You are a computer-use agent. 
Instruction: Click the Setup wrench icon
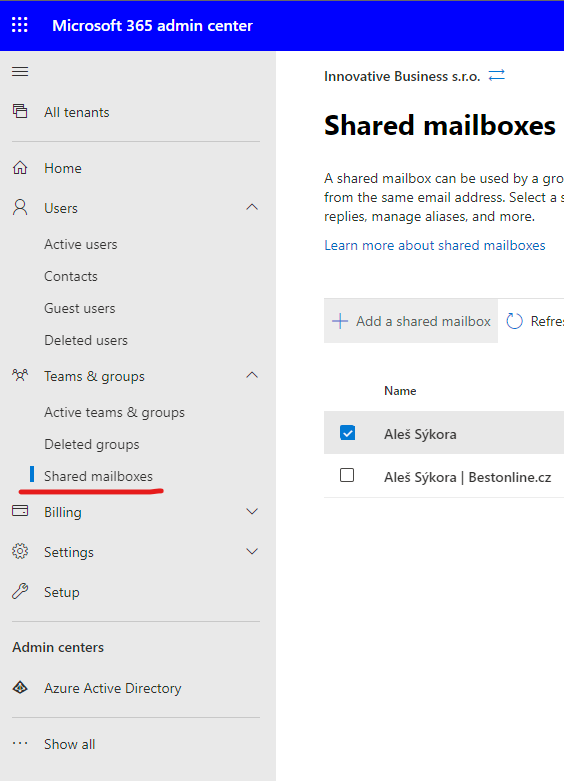[x=20, y=591]
